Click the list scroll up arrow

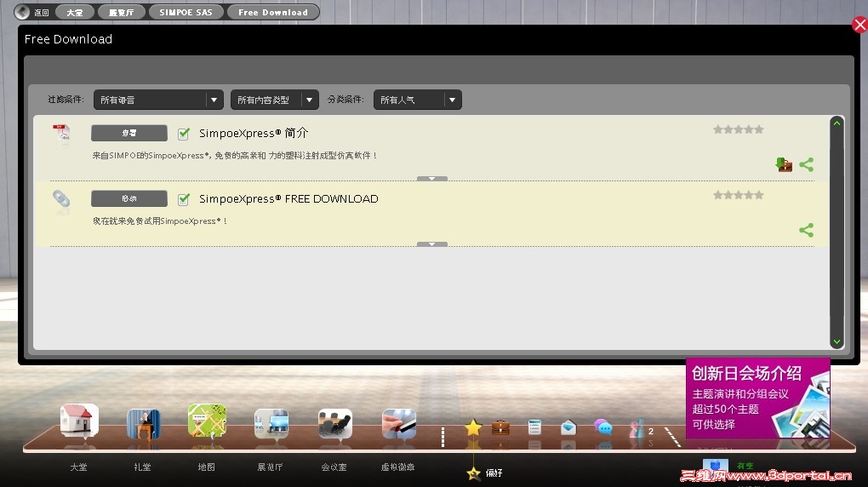pos(837,123)
